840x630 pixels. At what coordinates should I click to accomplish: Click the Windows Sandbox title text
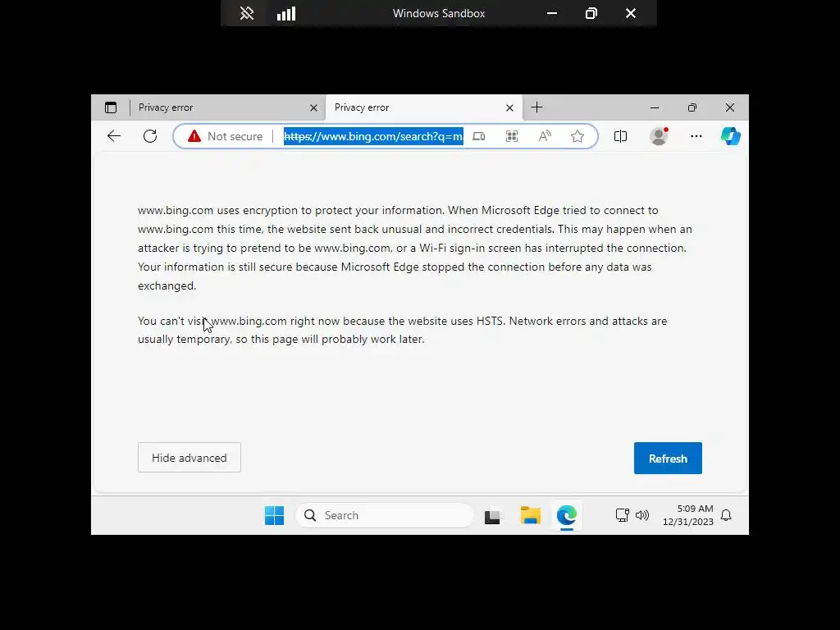(439, 13)
